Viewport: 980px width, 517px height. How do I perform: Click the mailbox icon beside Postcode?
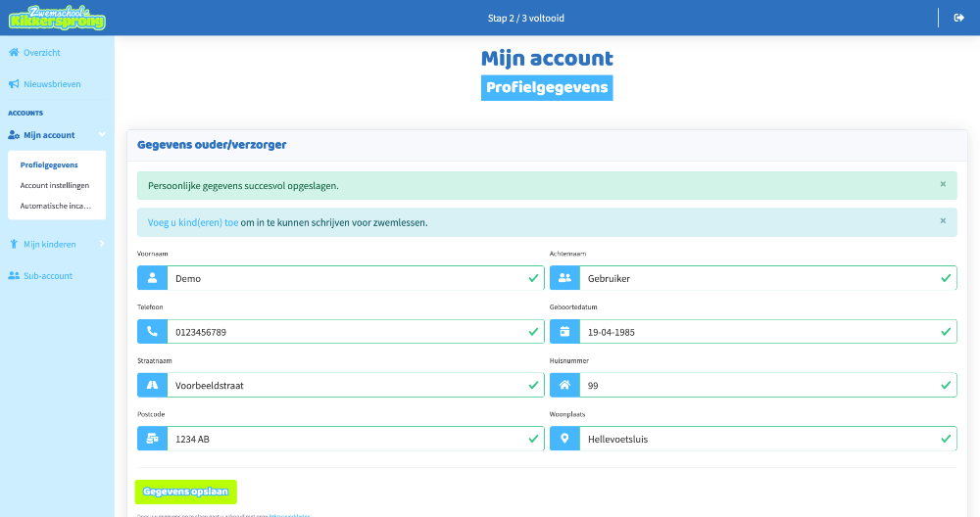pyautogui.click(x=152, y=439)
